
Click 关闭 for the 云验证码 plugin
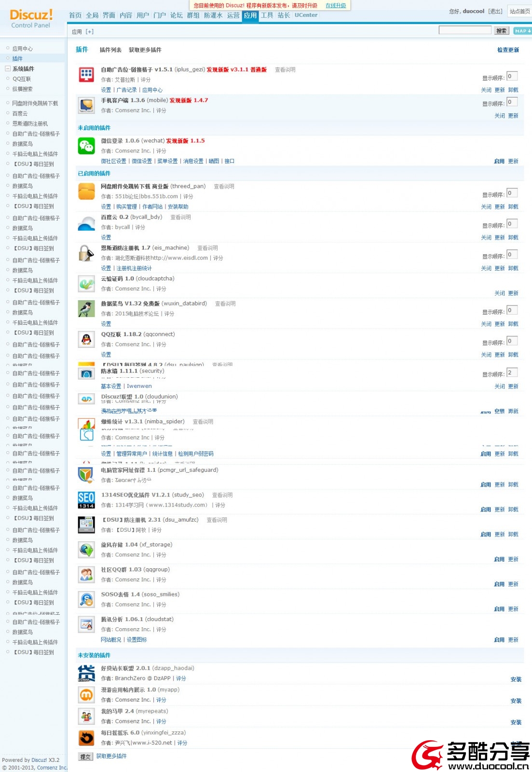tap(500, 293)
